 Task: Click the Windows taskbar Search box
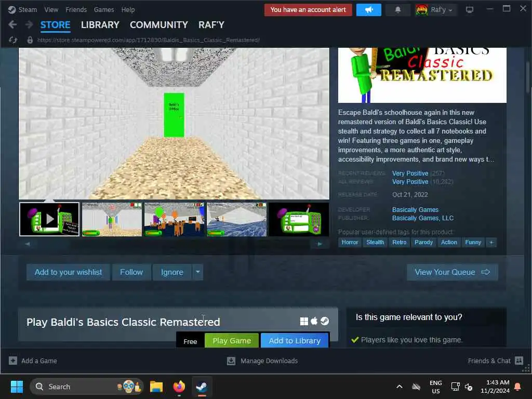pyautogui.click(x=87, y=387)
